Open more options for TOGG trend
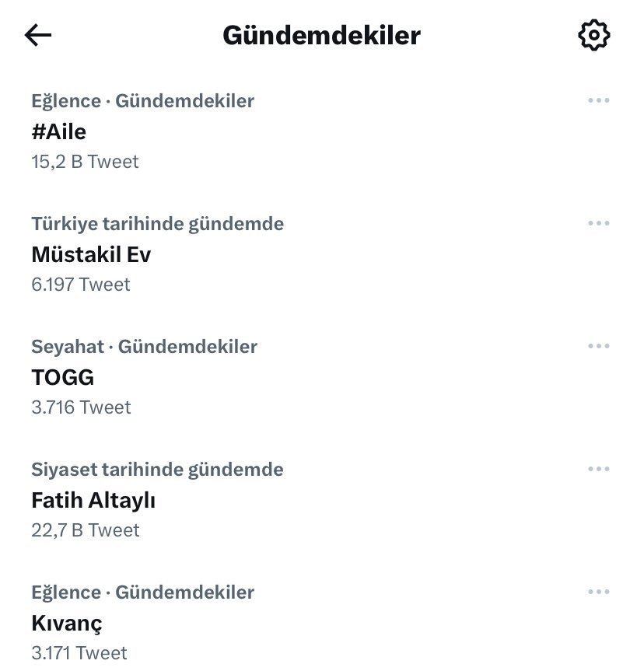 [x=598, y=346]
